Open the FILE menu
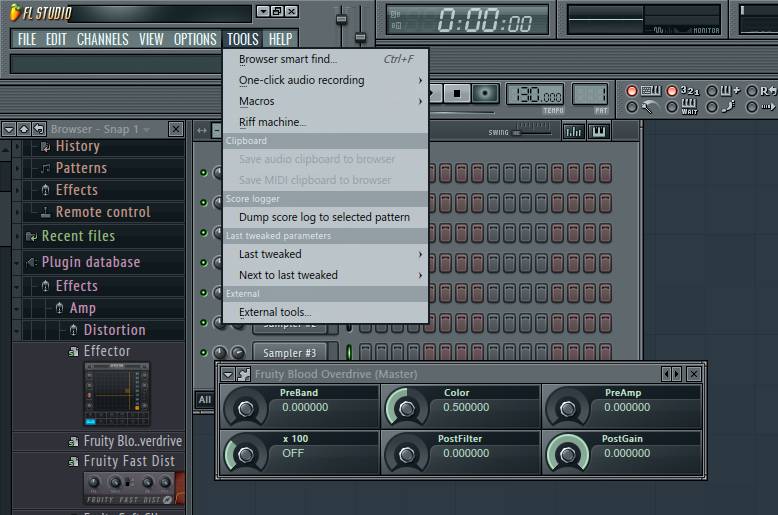778x515 pixels. (27, 39)
